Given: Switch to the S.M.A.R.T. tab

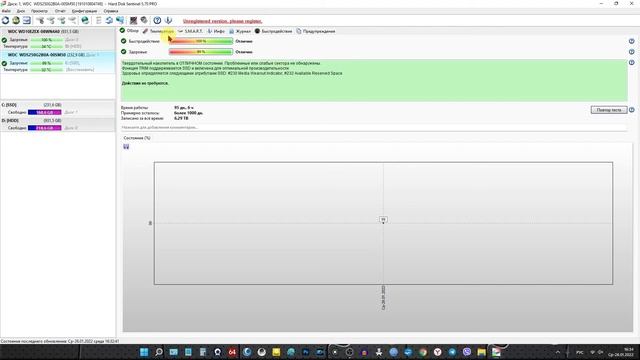Looking at the screenshot, I should point(190,31).
